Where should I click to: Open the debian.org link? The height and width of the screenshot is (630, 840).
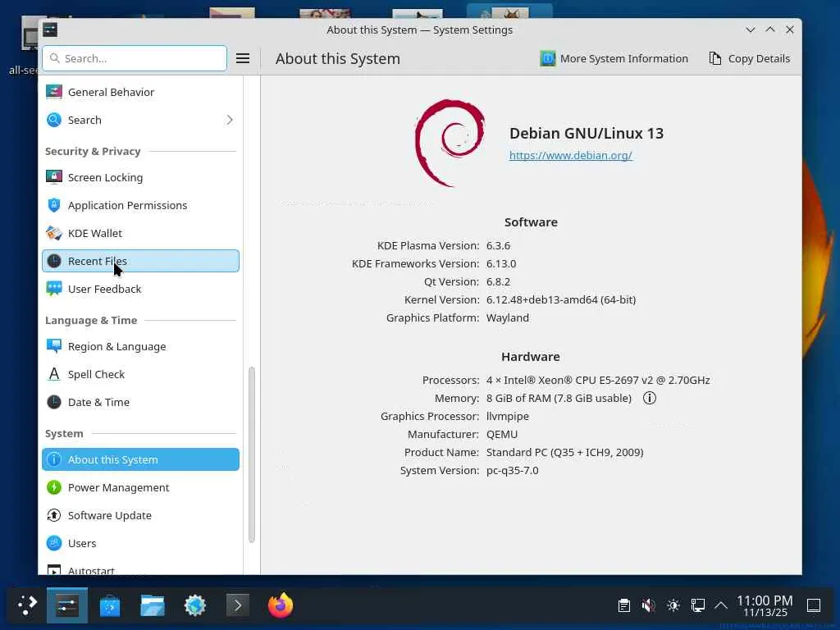(x=571, y=155)
